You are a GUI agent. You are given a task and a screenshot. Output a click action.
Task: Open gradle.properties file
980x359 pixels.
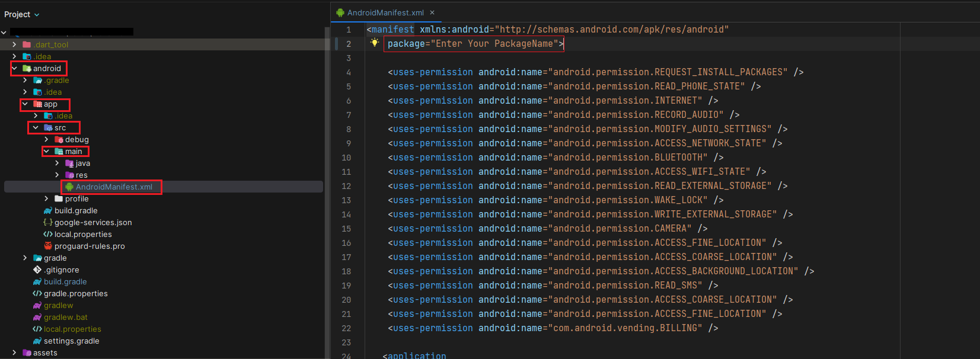pyautogui.click(x=75, y=293)
